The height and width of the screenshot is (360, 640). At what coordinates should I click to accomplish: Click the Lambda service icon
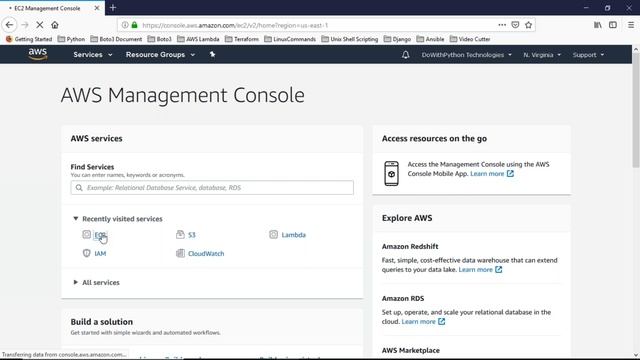273,234
